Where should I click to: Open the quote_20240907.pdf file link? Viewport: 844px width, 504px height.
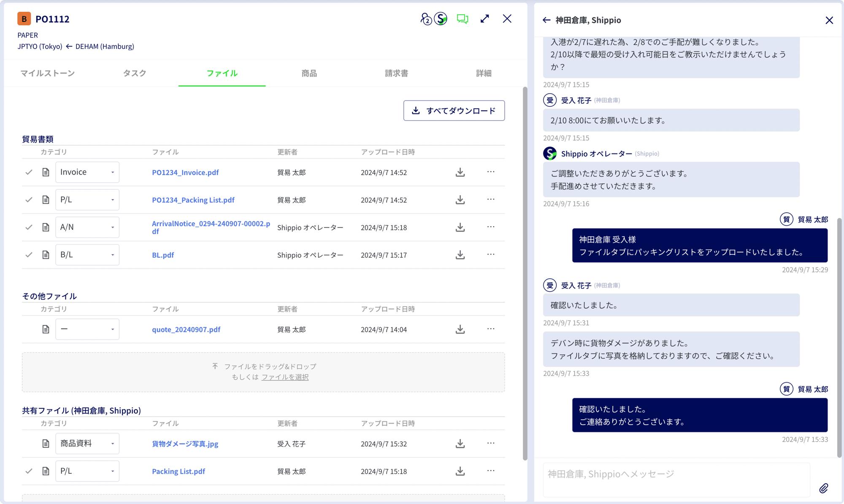point(186,329)
